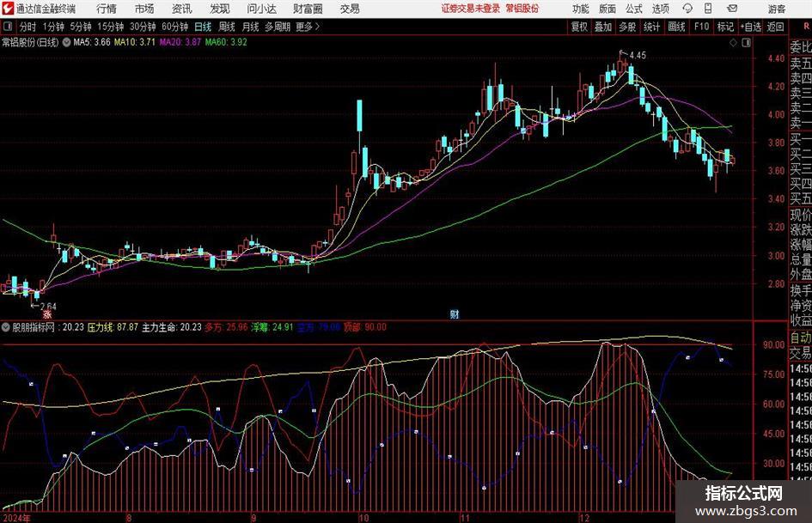This screenshot has height=523, width=812.
Task: Click the 叠加 overlay button
Action: coord(603,27)
